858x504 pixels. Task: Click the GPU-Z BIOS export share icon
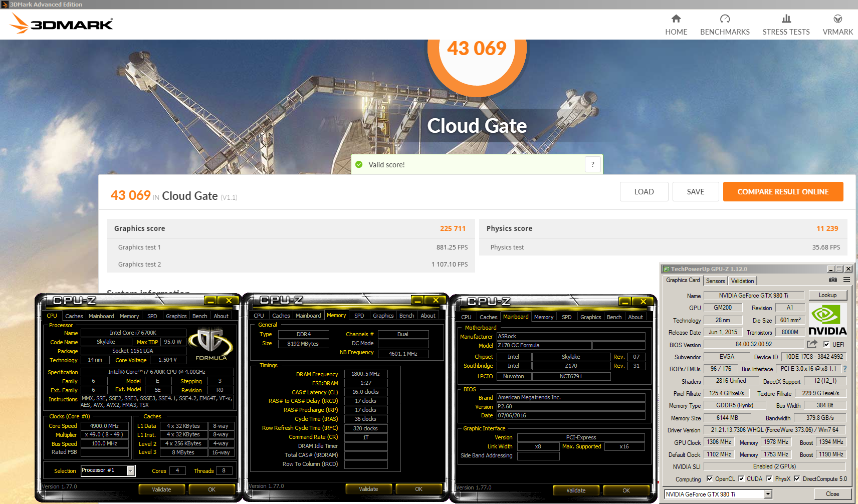[812, 344]
